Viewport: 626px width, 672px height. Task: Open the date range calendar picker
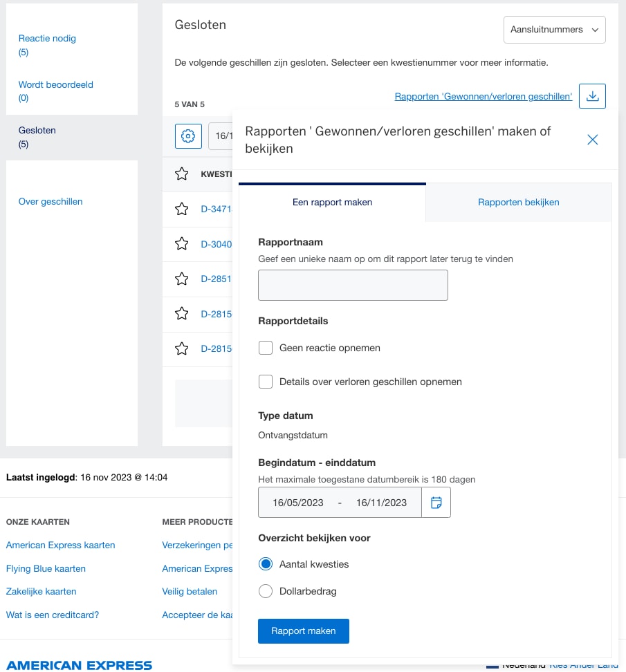(x=436, y=503)
